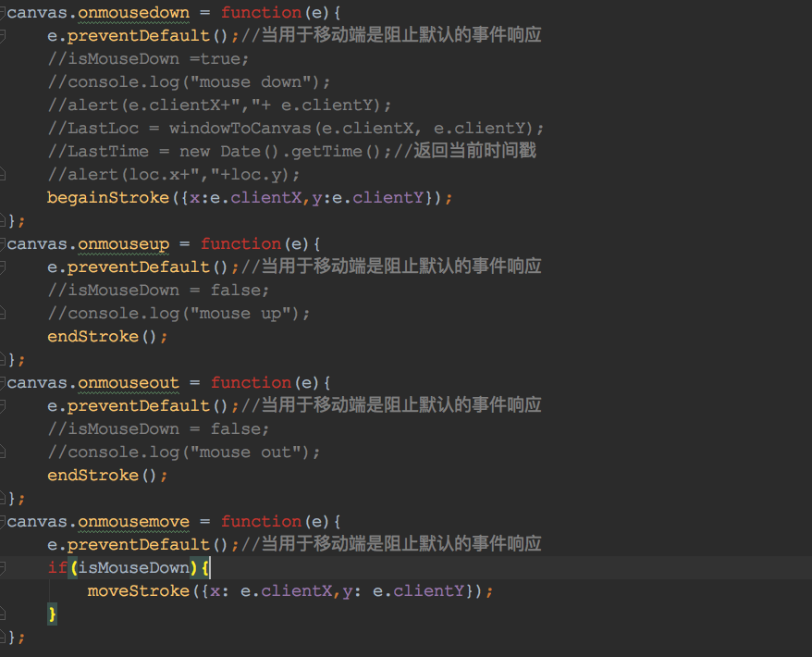This screenshot has width=812, height=657.
Task: Click the '//isMouseDown =true;' comment
Action: click(x=148, y=58)
